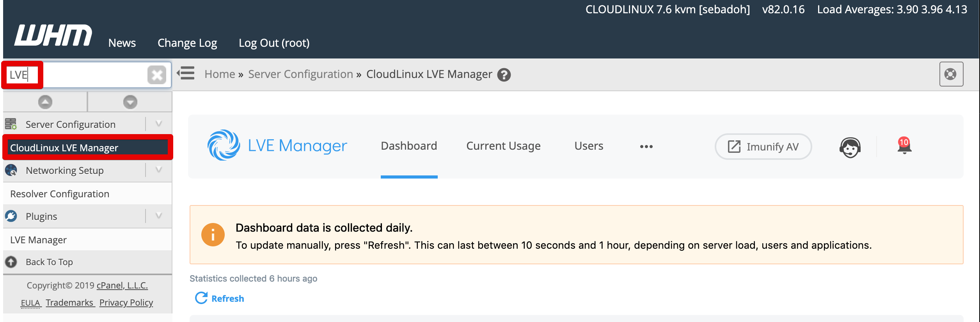Click the v82.0.16 version text
Image resolution: width=980 pixels, height=322 pixels.
click(x=783, y=9)
